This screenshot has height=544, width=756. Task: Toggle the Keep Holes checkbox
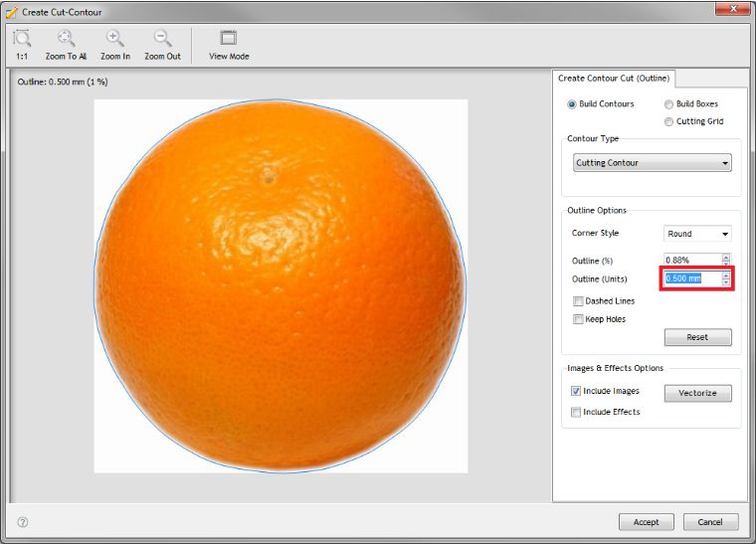point(578,319)
